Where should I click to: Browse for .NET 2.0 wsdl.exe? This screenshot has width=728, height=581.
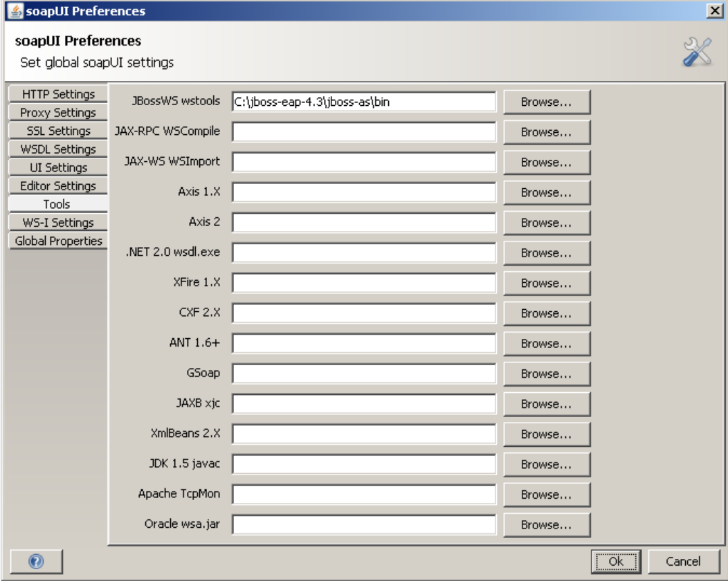coord(547,252)
